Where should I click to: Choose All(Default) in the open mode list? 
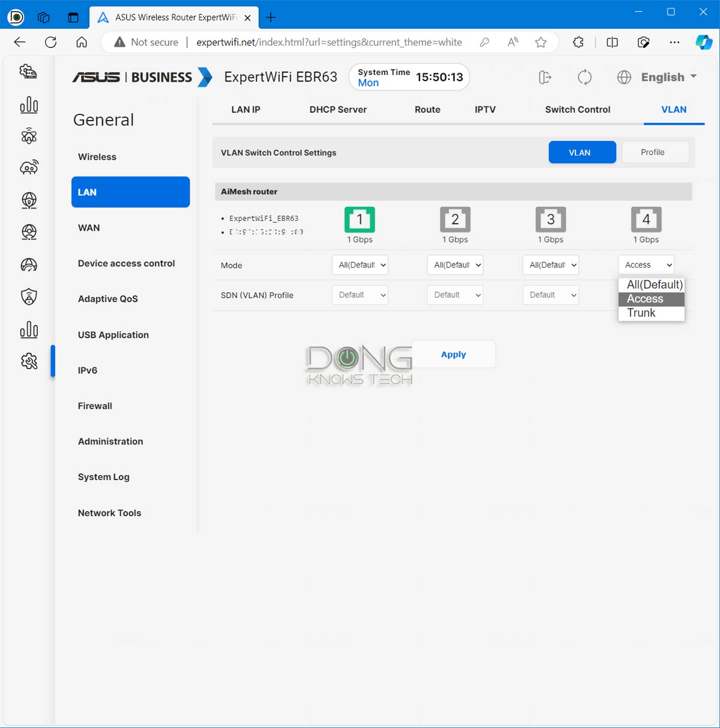point(652,284)
